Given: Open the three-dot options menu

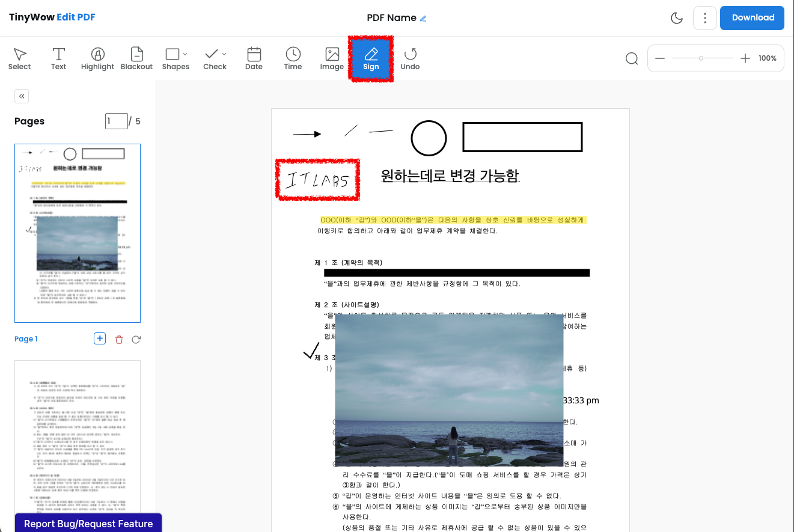Looking at the screenshot, I should 704,18.
